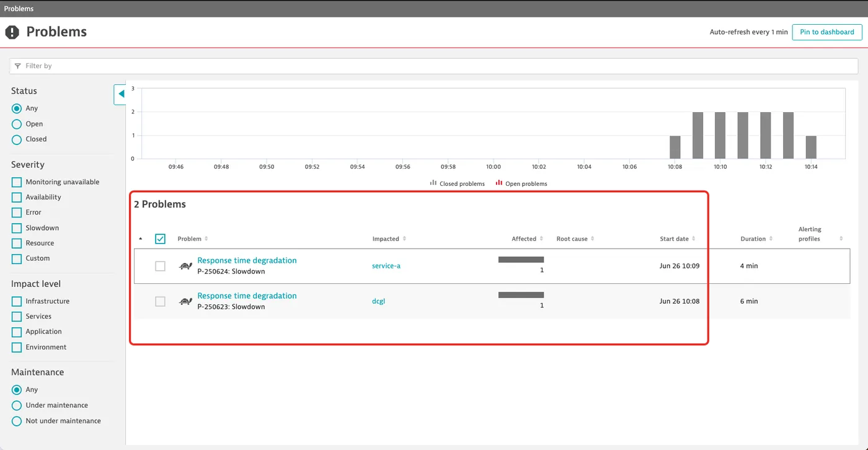Click the Closed problems legend icon
This screenshot has width=868, height=450.
point(433,183)
